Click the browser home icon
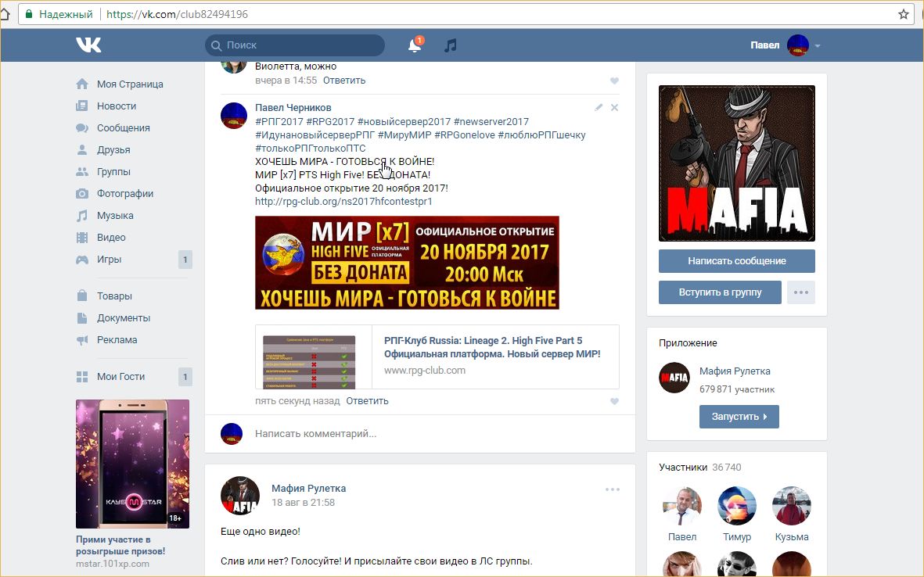Screen dimensions: 924x577 5,14
